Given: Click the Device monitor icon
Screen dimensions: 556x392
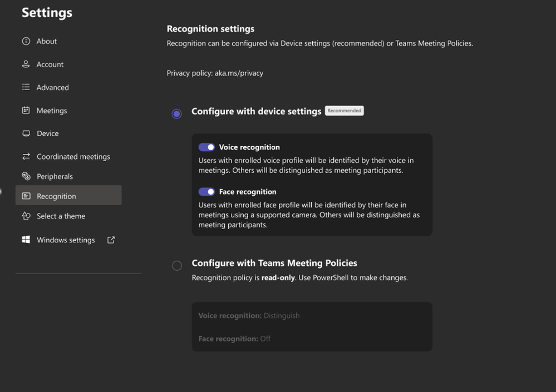Looking at the screenshot, I should point(26,133).
